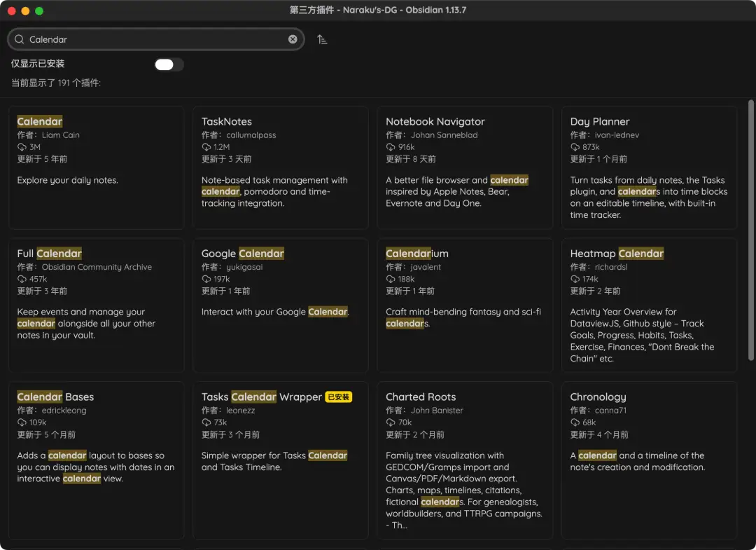
Task: Select the Calendarium plugin title
Action: coord(417,254)
